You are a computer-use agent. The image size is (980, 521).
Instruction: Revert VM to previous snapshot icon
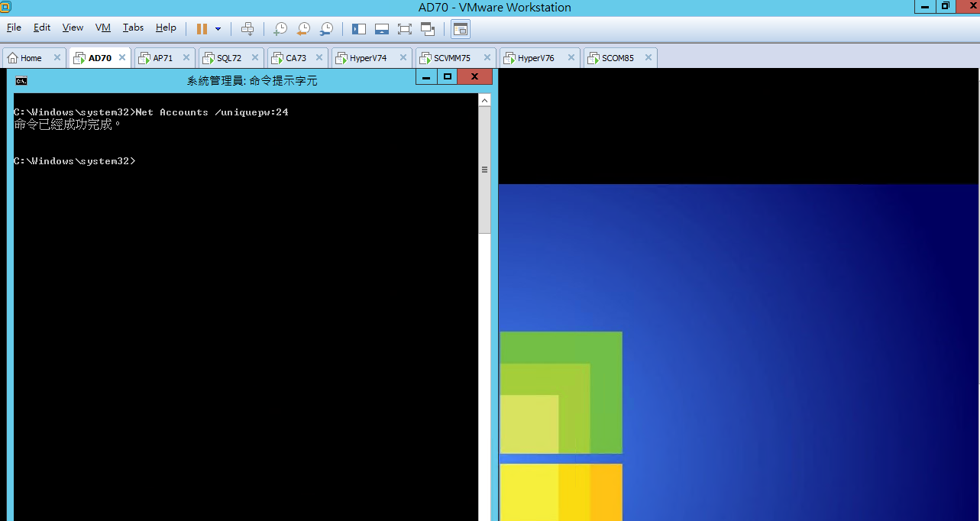pyautogui.click(x=303, y=29)
